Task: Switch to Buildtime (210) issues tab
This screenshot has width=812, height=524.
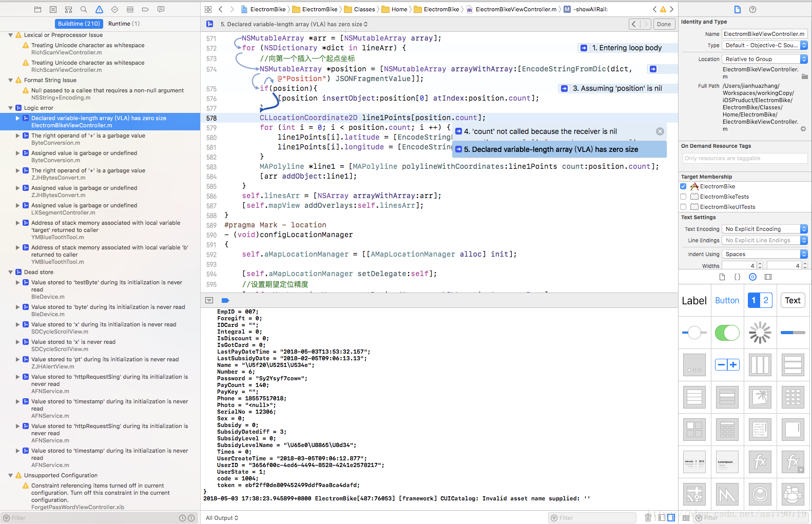Action: (79, 24)
